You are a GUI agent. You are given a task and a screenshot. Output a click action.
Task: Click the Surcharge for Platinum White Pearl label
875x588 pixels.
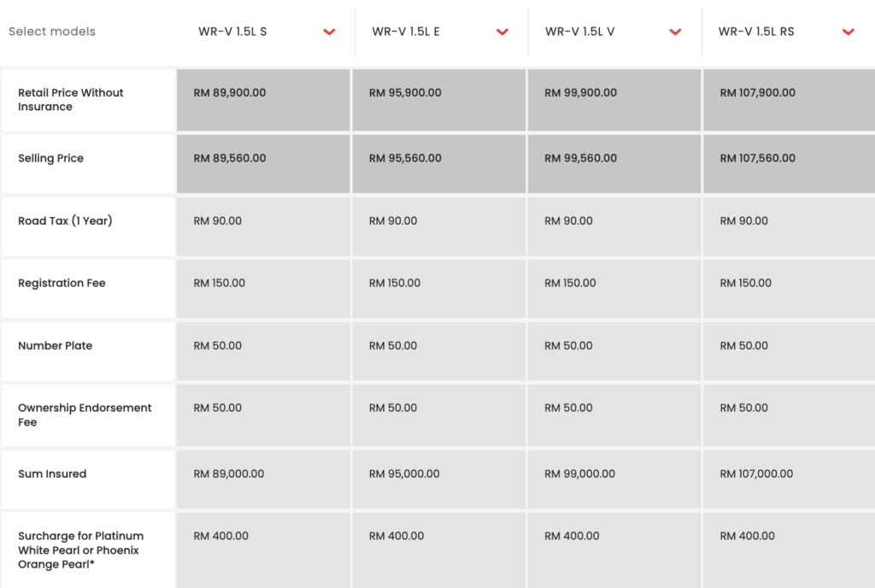click(80, 550)
